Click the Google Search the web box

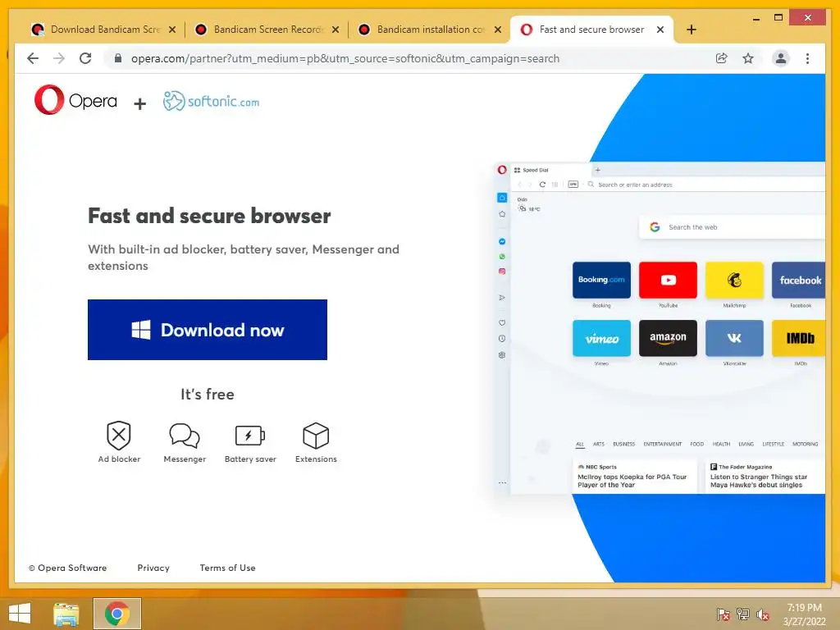(x=732, y=227)
